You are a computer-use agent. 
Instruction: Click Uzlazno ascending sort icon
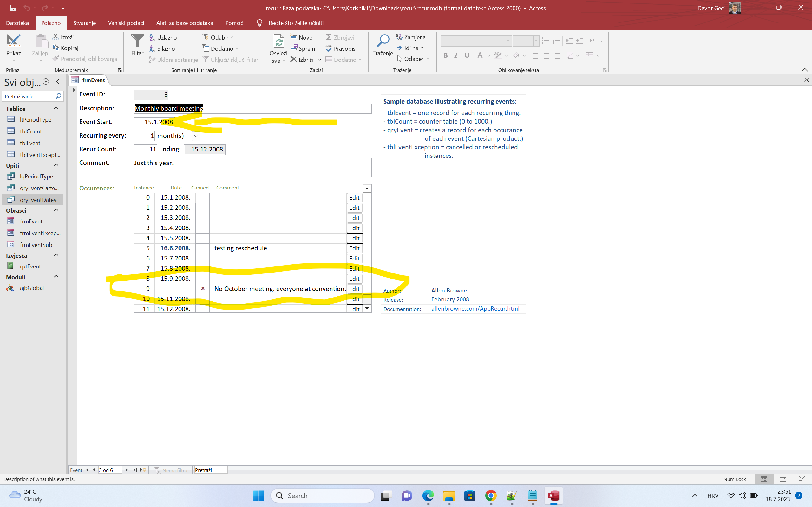click(x=152, y=37)
